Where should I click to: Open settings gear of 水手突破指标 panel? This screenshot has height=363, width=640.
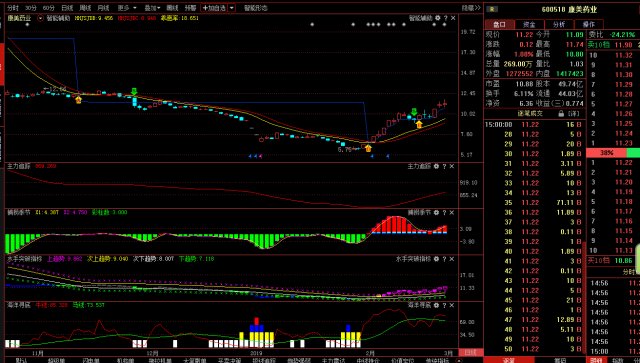tap(436, 259)
